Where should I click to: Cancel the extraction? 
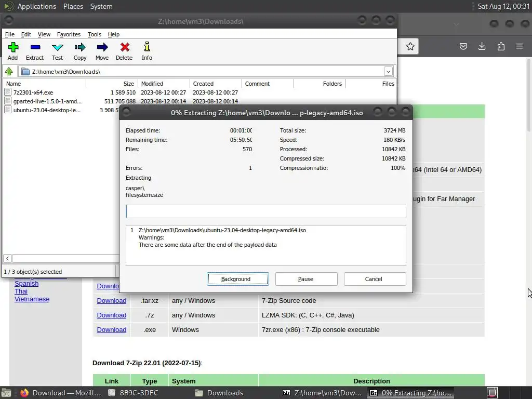tap(375, 279)
